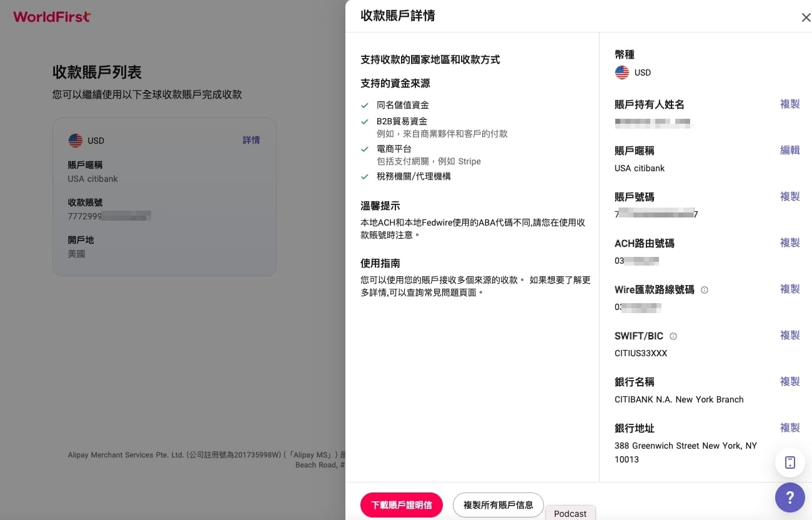This screenshot has width=812, height=520.
Task: Open the Podcast tab at the bottom
Action: pyautogui.click(x=570, y=513)
